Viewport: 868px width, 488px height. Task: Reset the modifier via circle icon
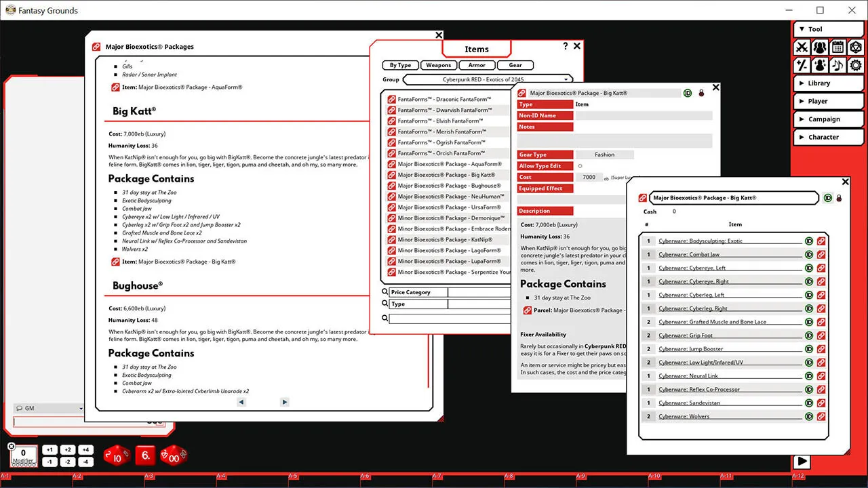pos(12,447)
